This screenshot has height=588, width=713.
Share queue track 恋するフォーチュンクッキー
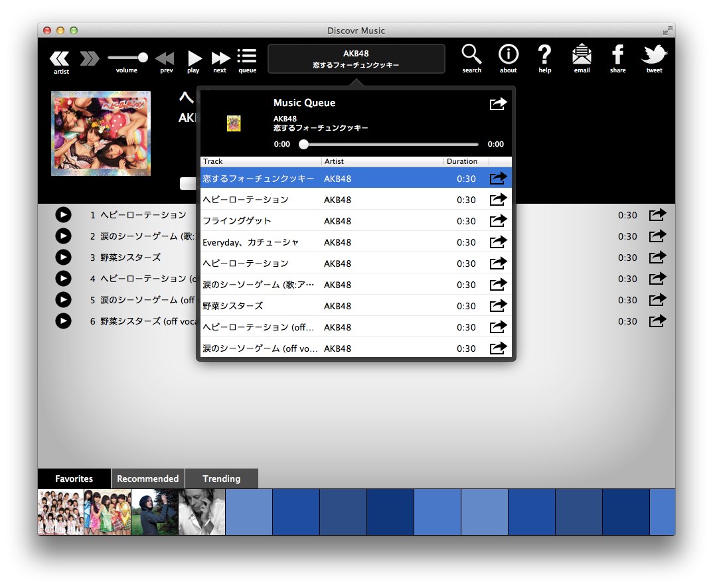[x=498, y=178]
